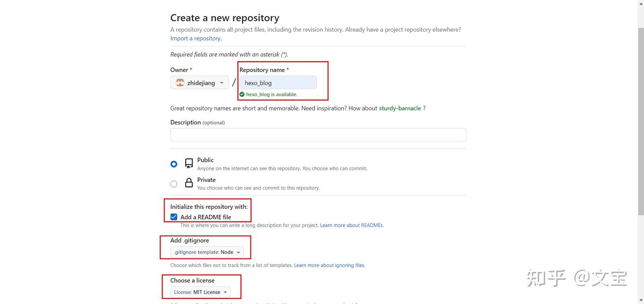This screenshot has width=644, height=304.
Task: Click the Import a repository link
Action: click(196, 38)
